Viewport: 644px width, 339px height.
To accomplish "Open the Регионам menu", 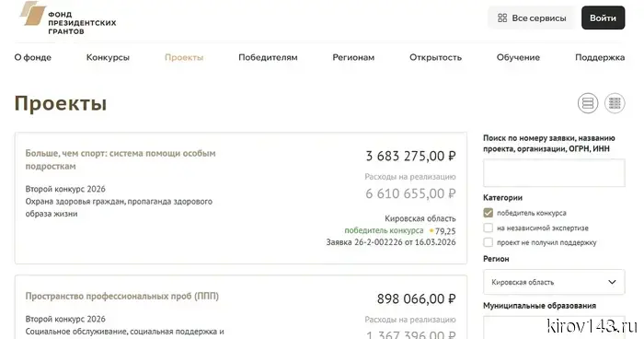I will [x=353, y=58].
